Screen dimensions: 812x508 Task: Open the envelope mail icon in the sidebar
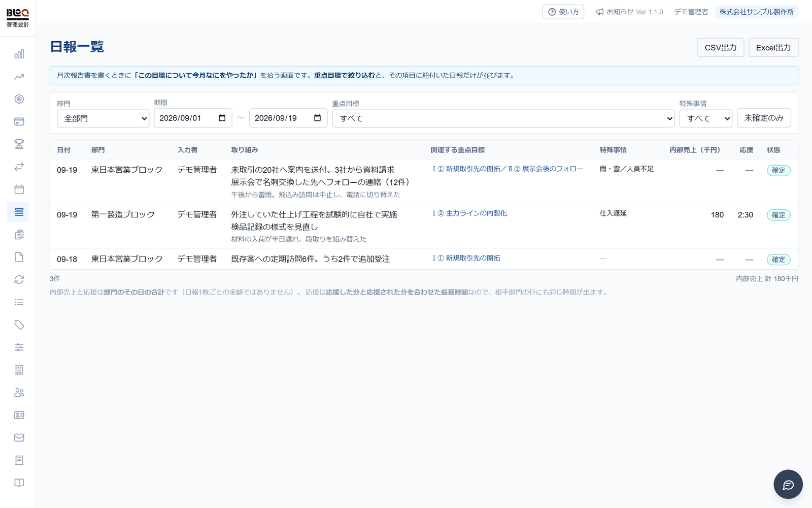[x=19, y=437]
